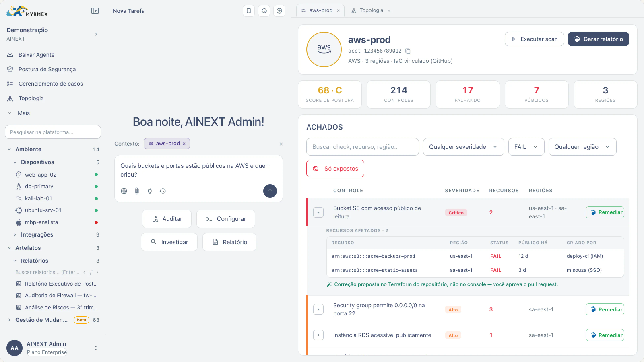Focus the Pesquisar na plataforma search box
This screenshot has width=644, height=362.
53,132
